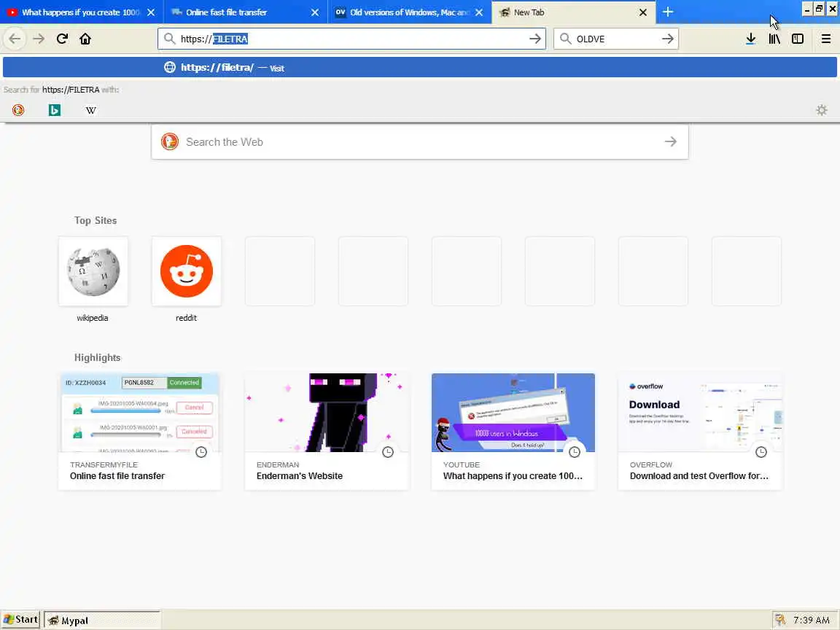This screenshot has height=630, width=840.
Task: Open the Windows Start menu
Action: [x=21, y=620]
